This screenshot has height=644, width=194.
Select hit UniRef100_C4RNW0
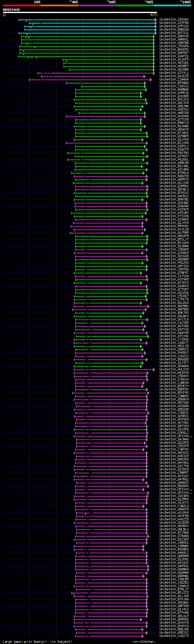click(174, 546)
